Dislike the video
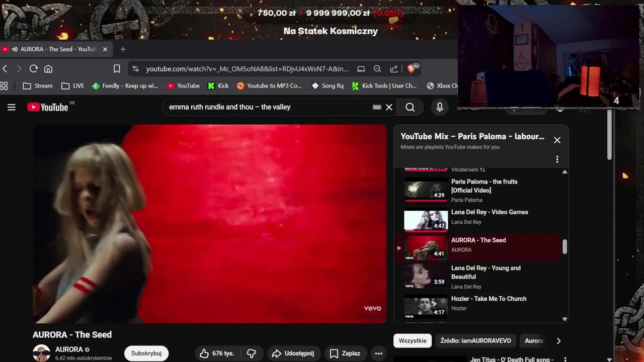 pyautogui.click(x=252, y=353)
